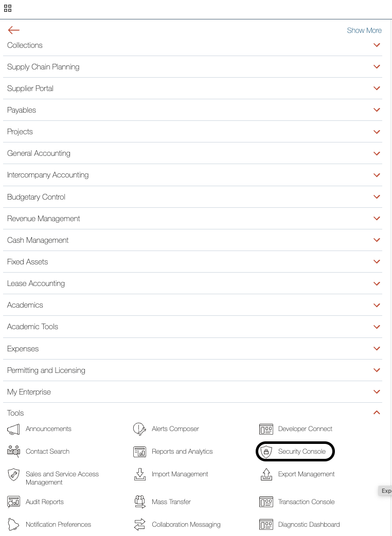Image resolution: width=392 pixels, height=536 pixels.
Task: Expand the General Accounting chevron
Action: (377, 153)
